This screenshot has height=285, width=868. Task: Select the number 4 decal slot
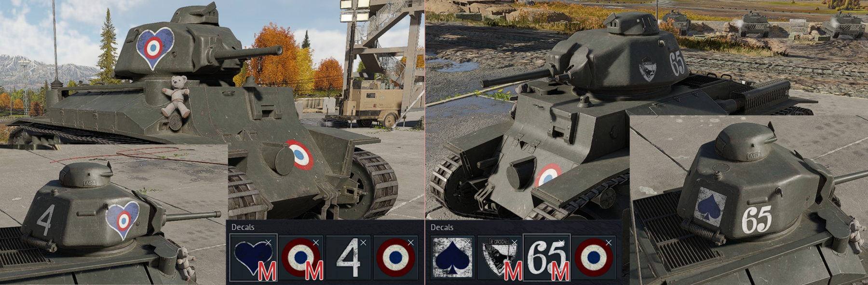(x=349, y=257)
